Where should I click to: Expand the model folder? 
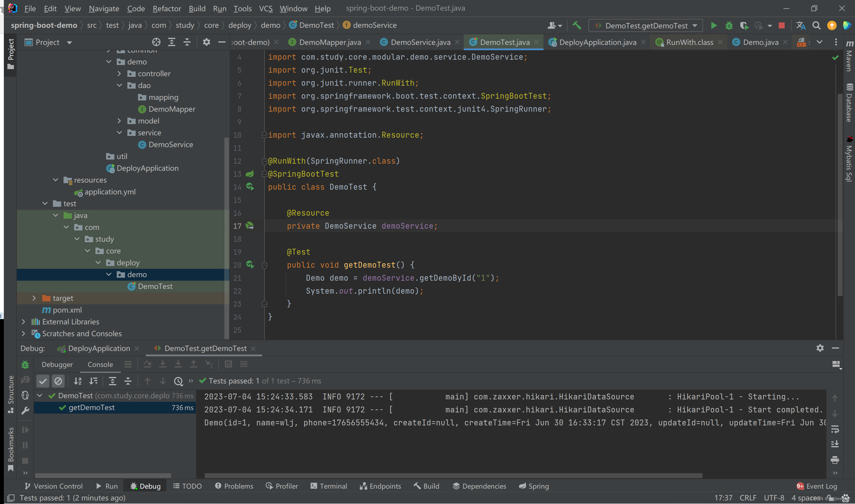119,121
